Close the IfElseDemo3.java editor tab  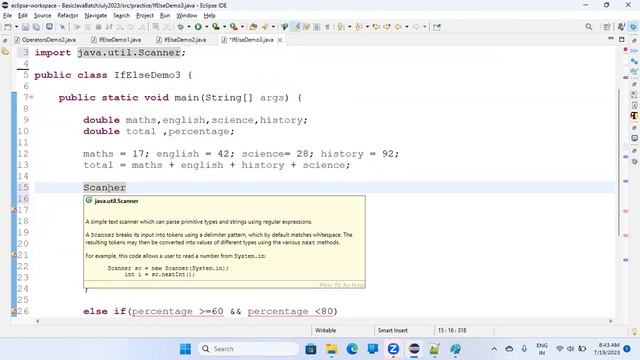(x=280, y=40)
